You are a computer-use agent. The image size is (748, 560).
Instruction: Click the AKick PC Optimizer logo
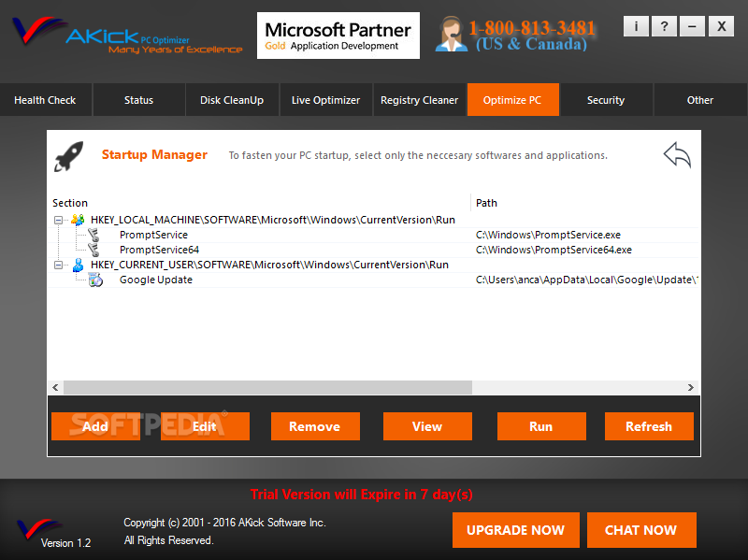click(x=127, y=36)
